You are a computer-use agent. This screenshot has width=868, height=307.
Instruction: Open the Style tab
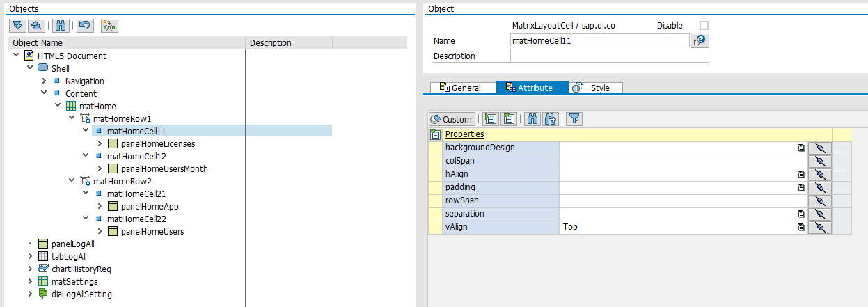[595, 88]
